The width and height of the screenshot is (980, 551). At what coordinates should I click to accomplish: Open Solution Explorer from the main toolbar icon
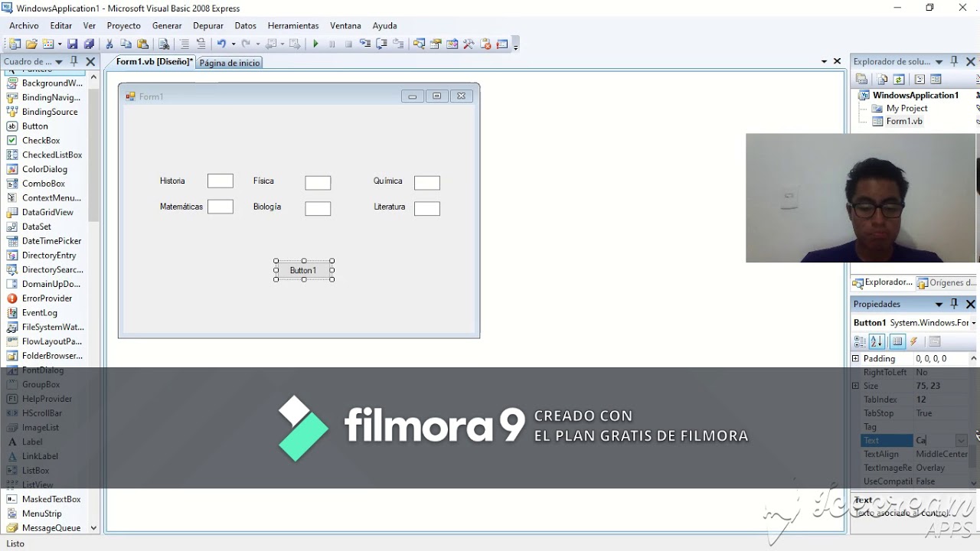point(419,44)
